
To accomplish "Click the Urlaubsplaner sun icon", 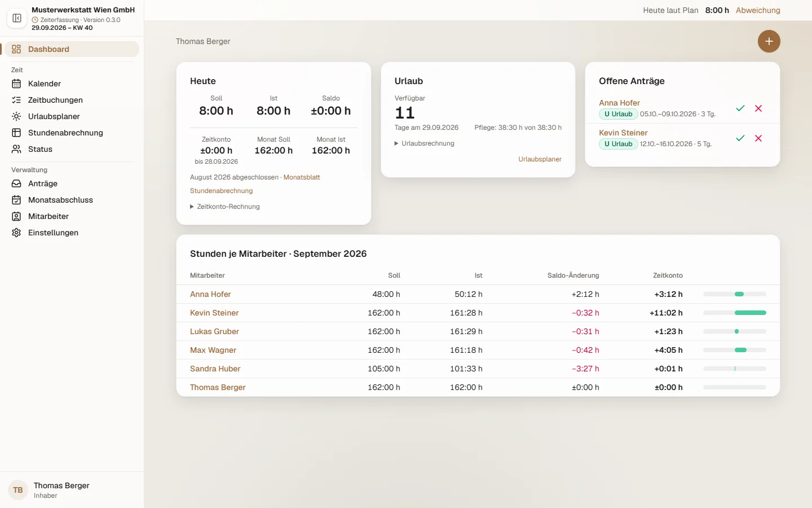I will [x=16, y=116].
